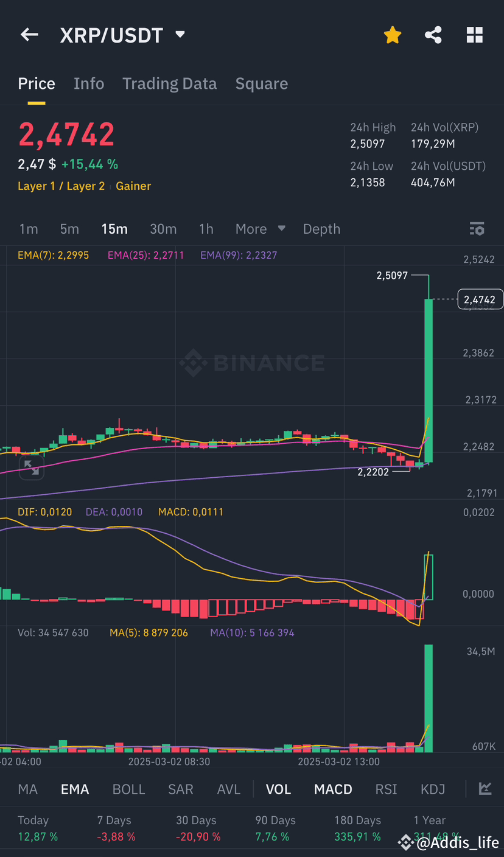Screen dimensions: 504x857
Task: Click the Vol: 34 547 630 label
Action: tap(53, 632)
